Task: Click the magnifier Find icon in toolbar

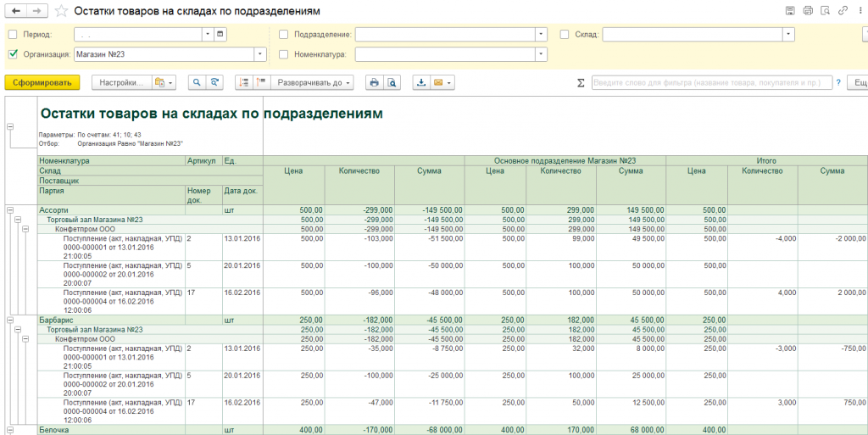Action: click(x=197, y=82)
